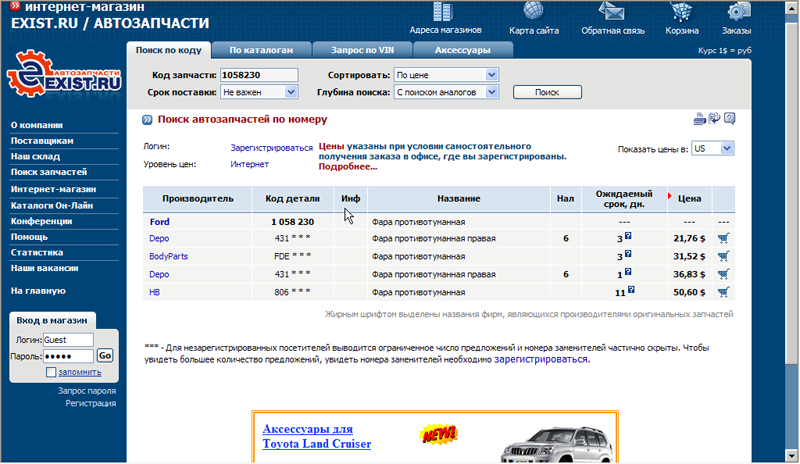Click the scrollbar down arrow
800x464 pixels.
pos(791,455)
